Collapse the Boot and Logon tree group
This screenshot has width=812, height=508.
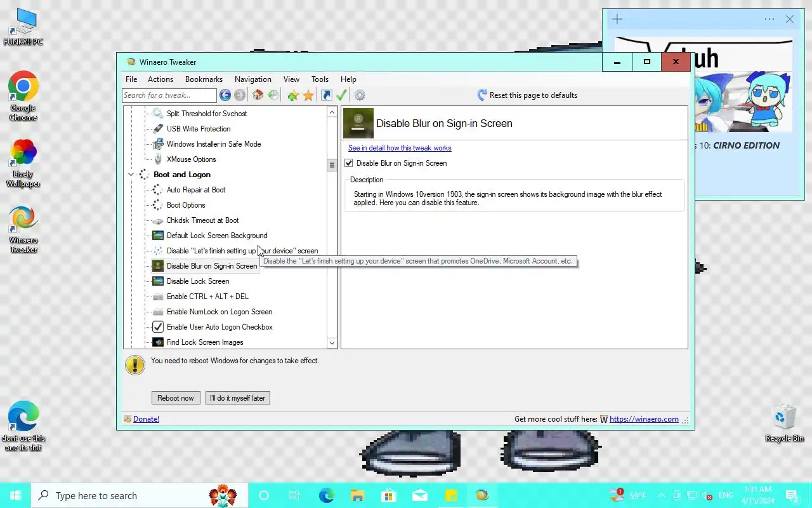click(x=131, y=175)
